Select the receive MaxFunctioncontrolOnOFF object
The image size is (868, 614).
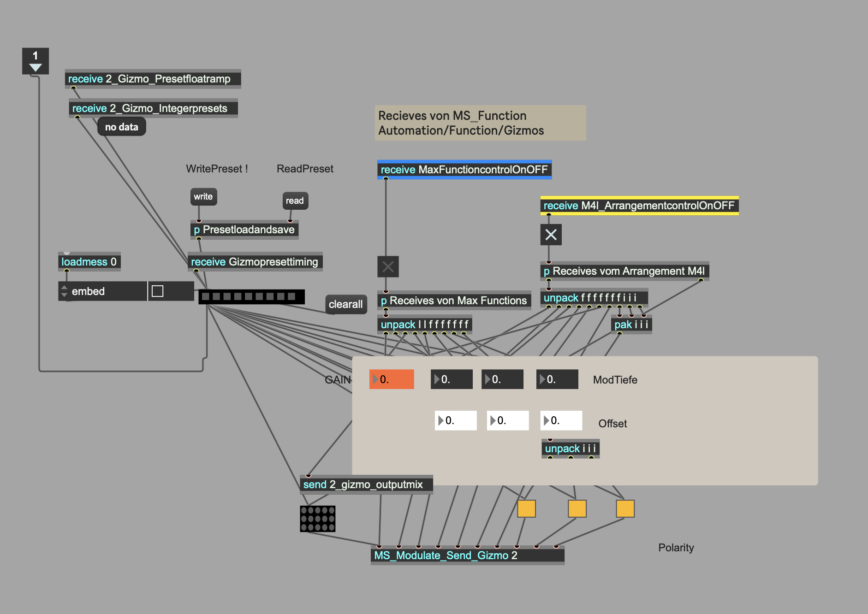pos(464,170)
